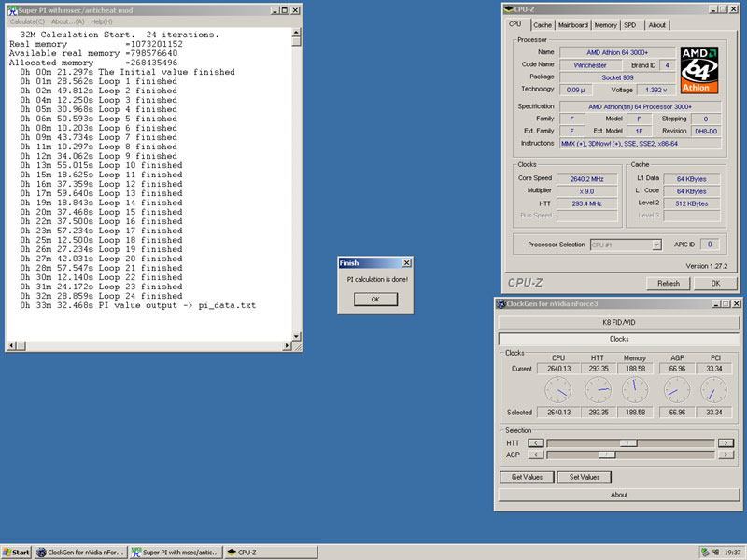Click the Core Speed value 2640.2 MHz
This screenshot has height=560, width=747.
tap(587, 179)
